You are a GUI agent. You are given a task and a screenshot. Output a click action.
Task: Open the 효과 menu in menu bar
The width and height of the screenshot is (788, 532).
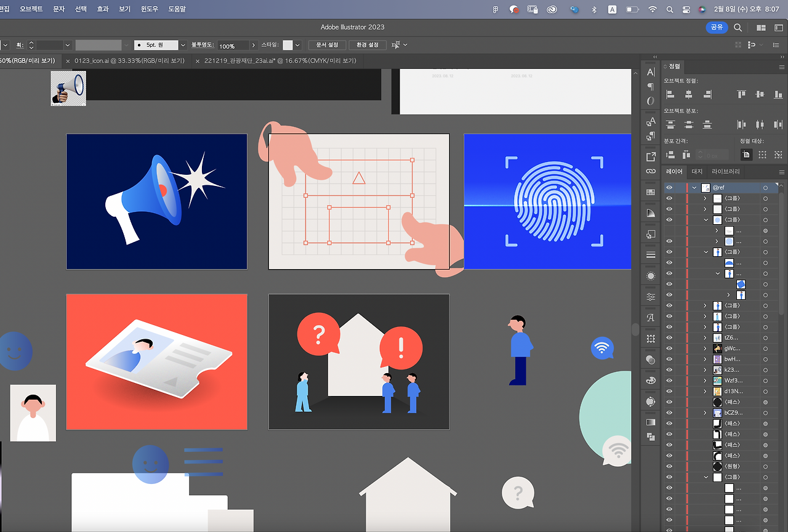pyautogui.click(x=102, y=9)
